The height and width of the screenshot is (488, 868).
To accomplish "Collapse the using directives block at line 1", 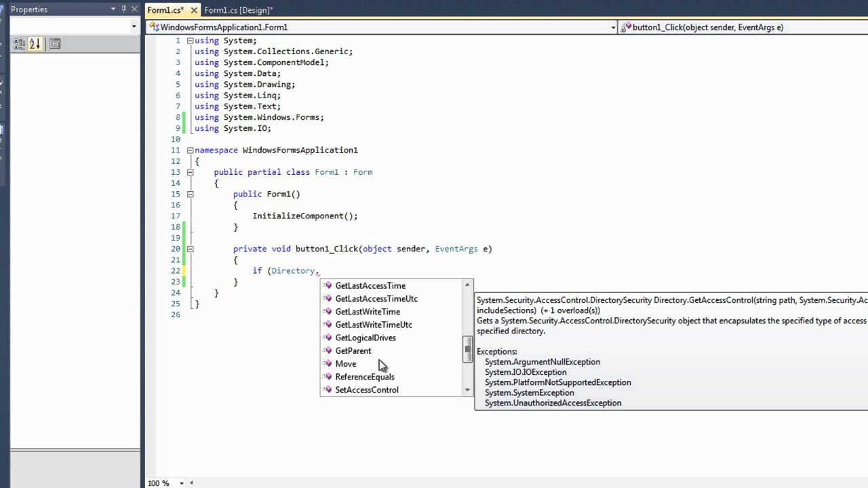I will 190,41.
